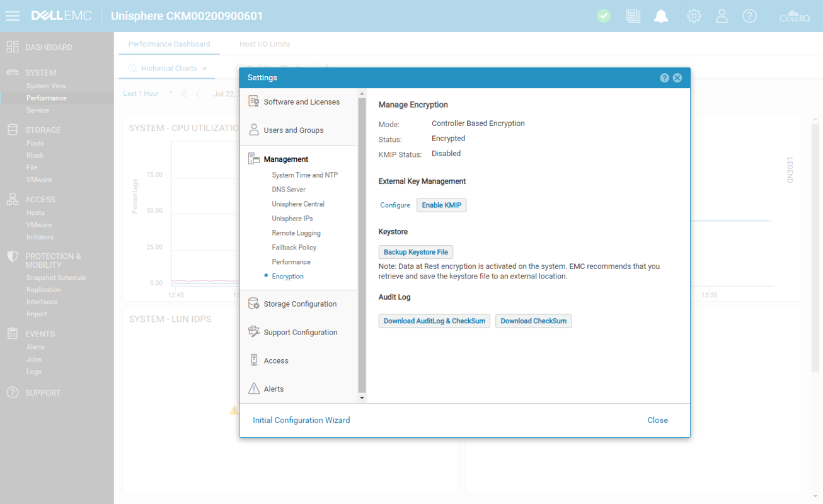823x504 pixels.
Task: Select Unisphere IPs under Management
Action: pyautogui.click(x=292, y=219)
